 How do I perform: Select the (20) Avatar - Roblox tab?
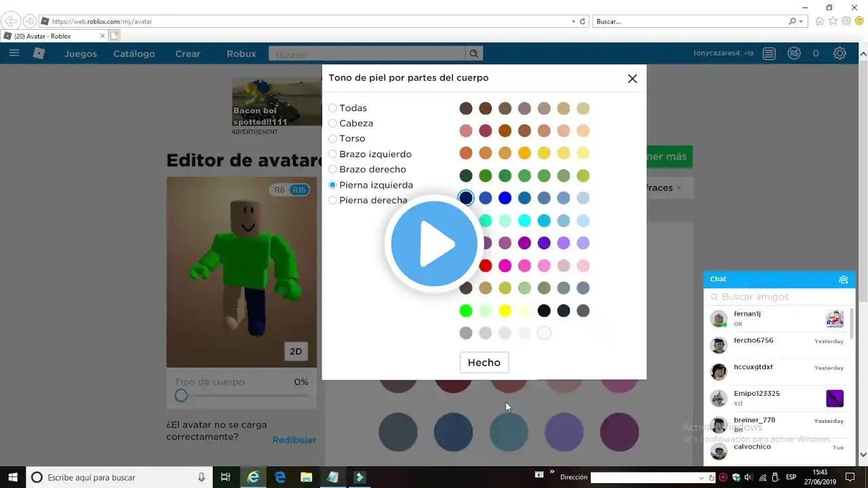54,36
